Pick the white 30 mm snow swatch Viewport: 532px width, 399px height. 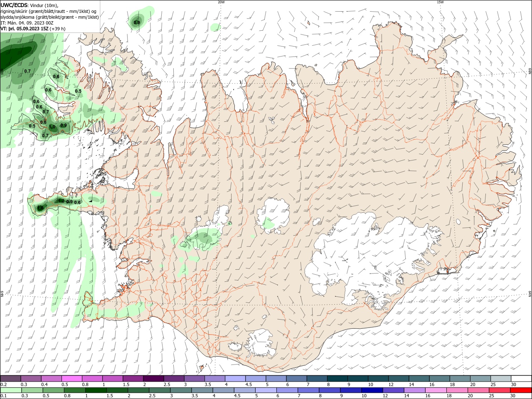click(x=521, y=379)
